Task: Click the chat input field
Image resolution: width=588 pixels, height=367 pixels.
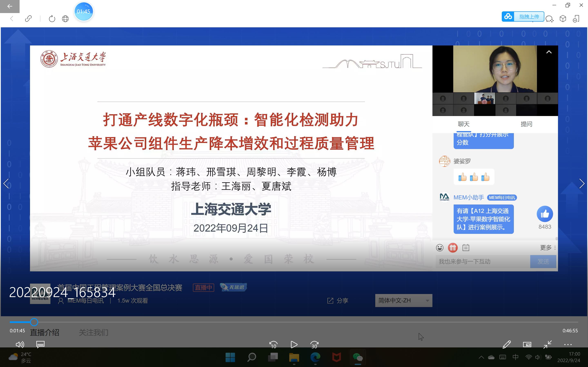Action: point(482,261)
